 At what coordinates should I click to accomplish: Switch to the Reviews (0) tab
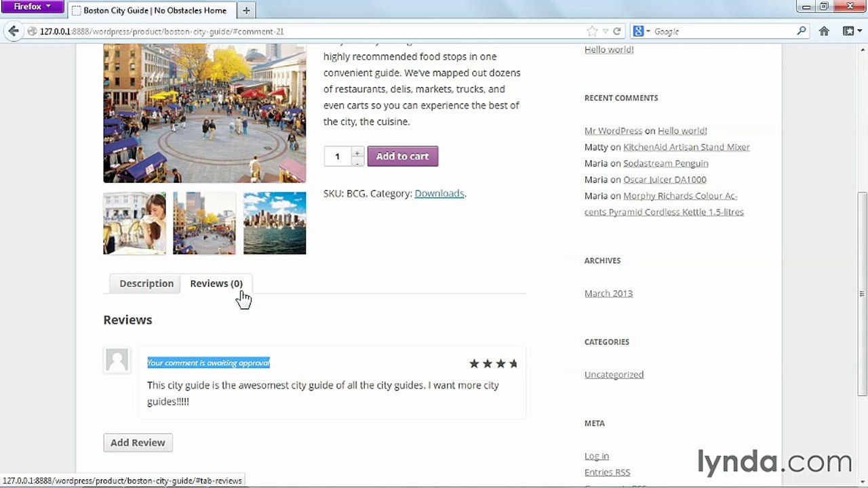click(216, 283)
